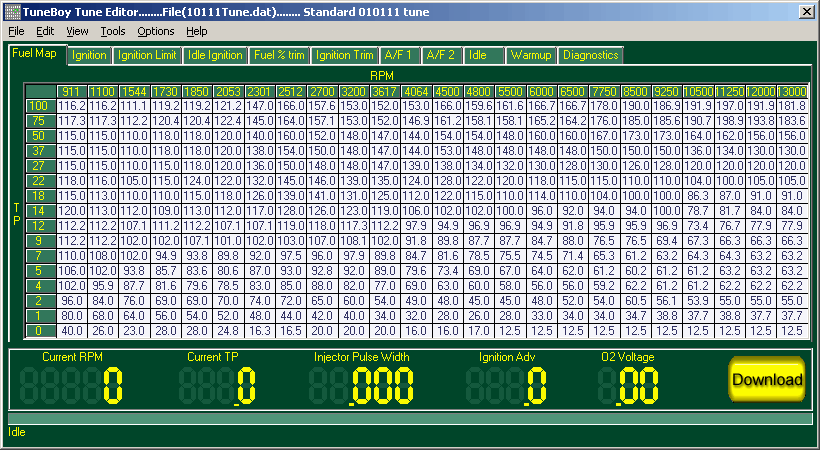
Task: Open the Help menu
Action: coord(197,31)
